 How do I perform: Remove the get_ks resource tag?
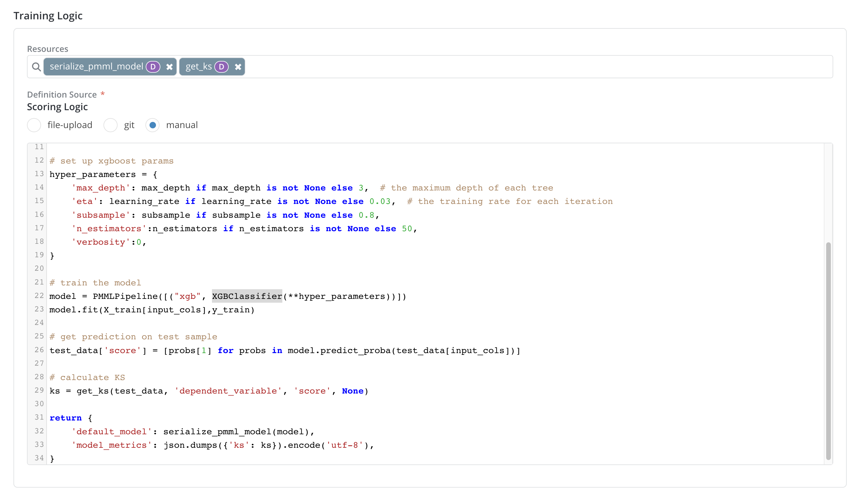[x=238, y=67]
